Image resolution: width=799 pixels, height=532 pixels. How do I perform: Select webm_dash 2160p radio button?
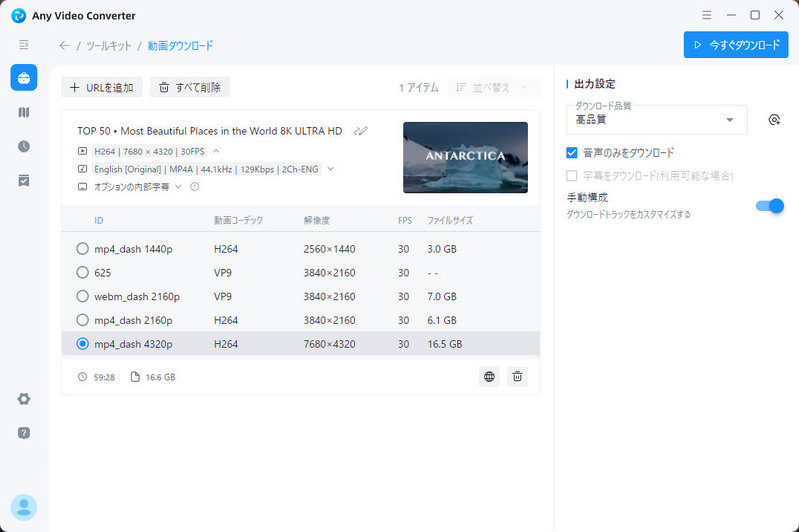click(82, 296)
